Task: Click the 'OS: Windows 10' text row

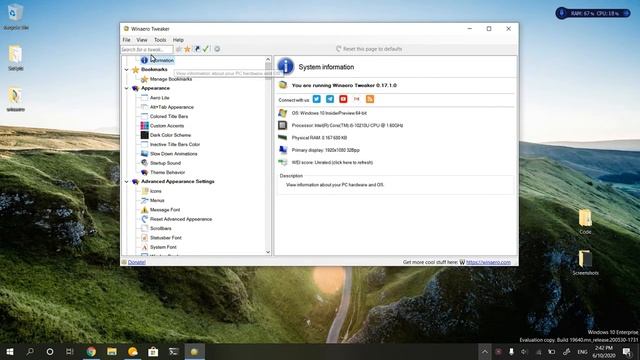Action: (x=329, y=113)
